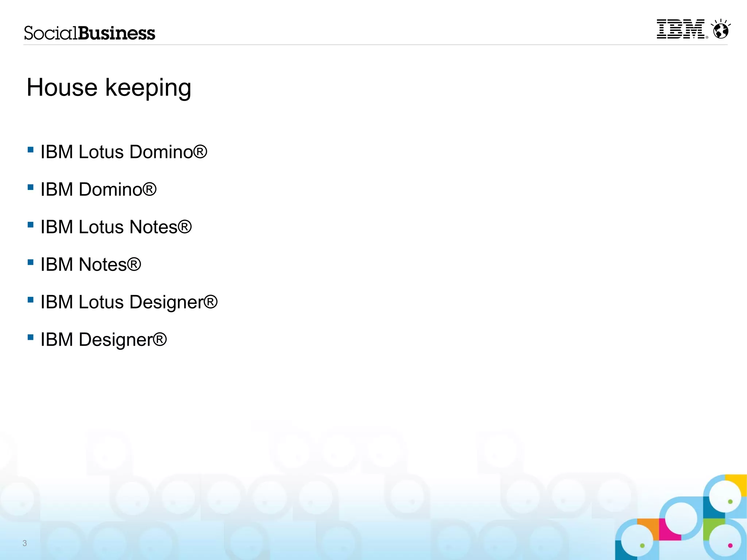
Task: Select the House keeping slide title
Action: pyautogui.click(x=109, y=87)
